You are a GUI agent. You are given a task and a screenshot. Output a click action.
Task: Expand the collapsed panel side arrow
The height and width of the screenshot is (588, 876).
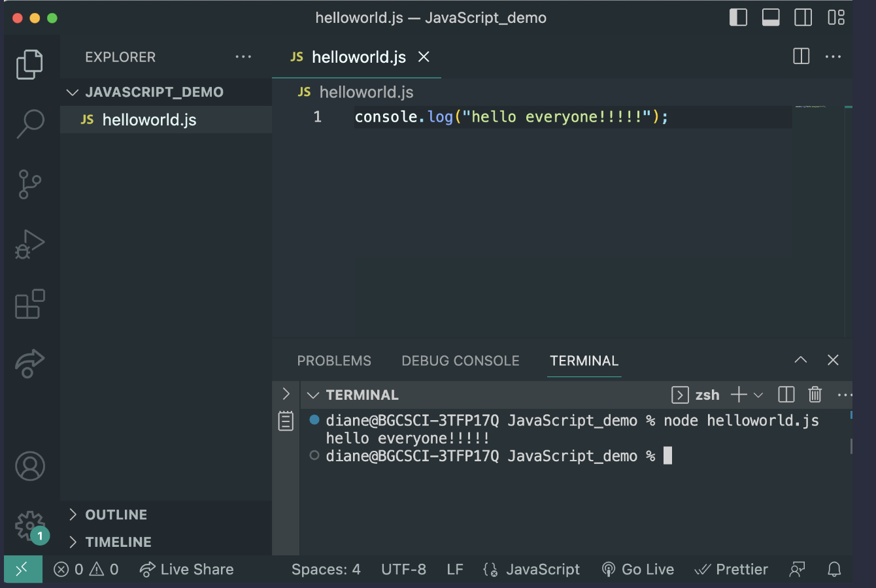click(286, 394)
